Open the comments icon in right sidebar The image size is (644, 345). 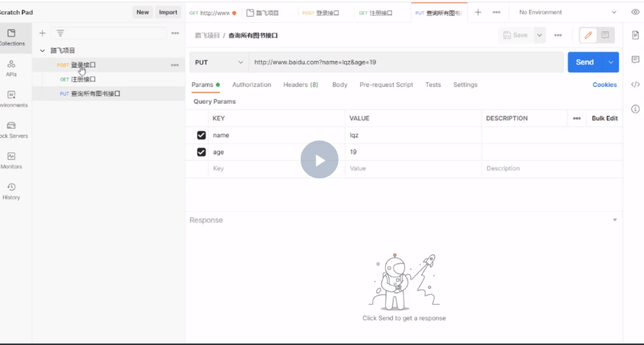[636, 60]
